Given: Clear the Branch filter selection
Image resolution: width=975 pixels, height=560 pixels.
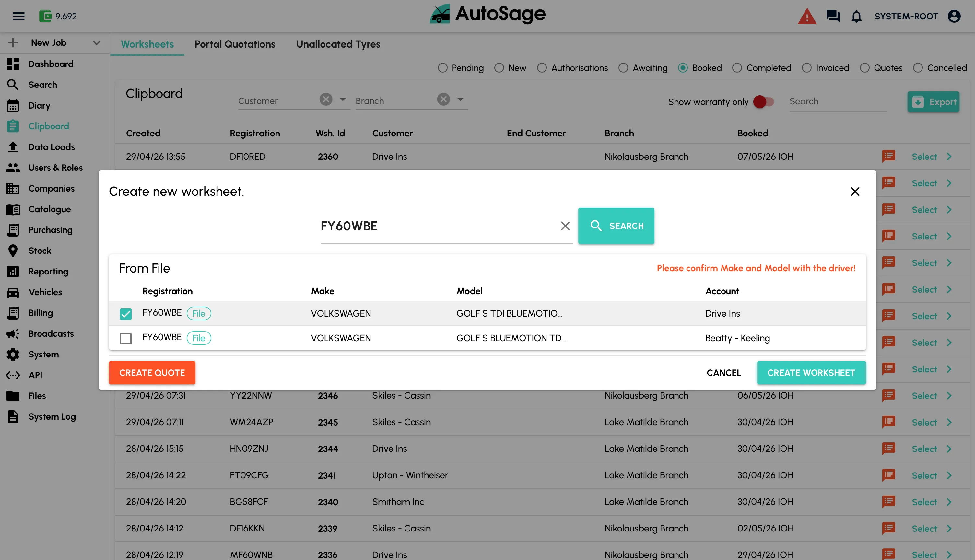Looking at the screenshot, I should coord(444,99).
